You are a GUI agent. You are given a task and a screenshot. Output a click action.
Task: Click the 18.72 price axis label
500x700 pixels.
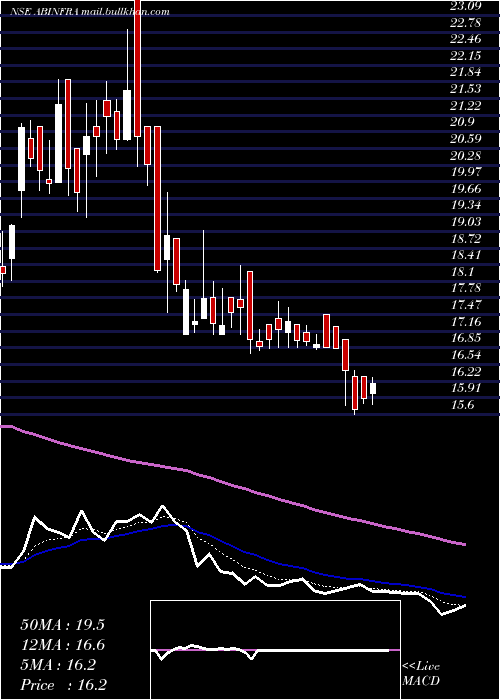(x=466, y=239)
